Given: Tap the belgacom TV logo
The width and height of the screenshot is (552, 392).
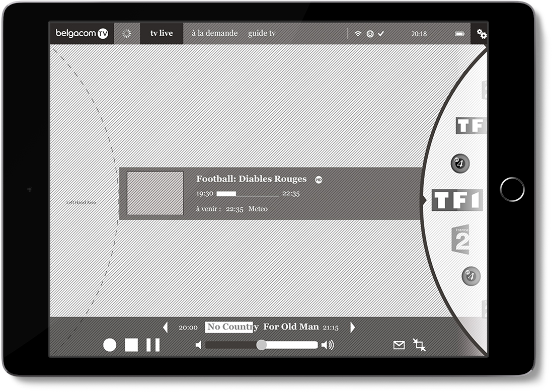Looking at the screenshot, I should 82,33.
